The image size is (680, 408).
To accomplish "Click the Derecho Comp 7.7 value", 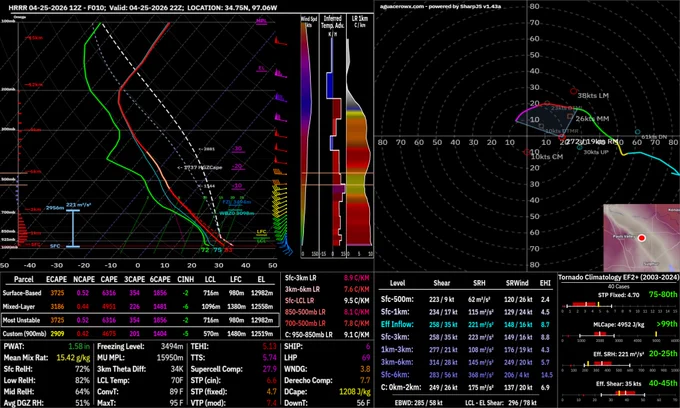I will click(365, 381).
